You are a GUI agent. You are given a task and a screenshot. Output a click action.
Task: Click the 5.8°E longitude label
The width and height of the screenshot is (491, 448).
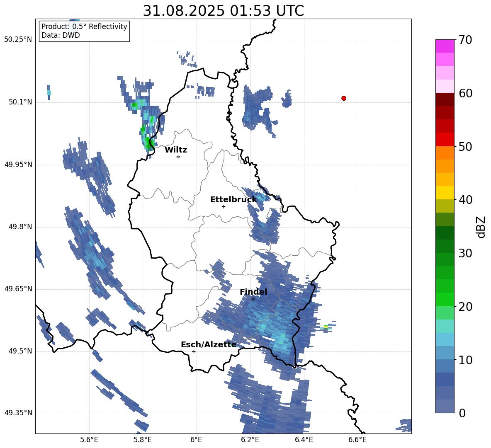point(143,440)
